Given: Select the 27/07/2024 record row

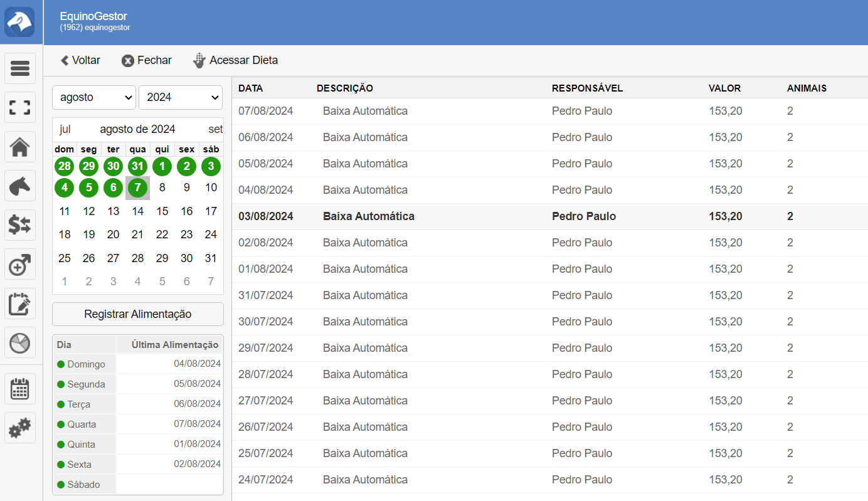Looking at the screenshot, I should tap(550, 401).
